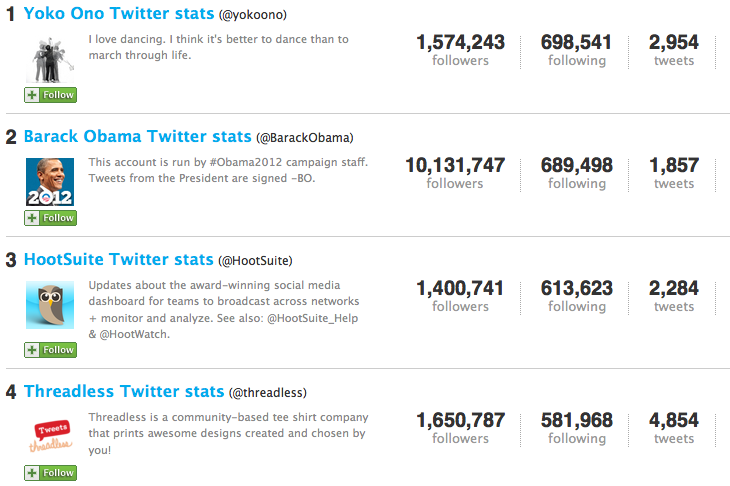Click the @threadless handle text
This screenshot has width=730, height=486.
[268, 393]
